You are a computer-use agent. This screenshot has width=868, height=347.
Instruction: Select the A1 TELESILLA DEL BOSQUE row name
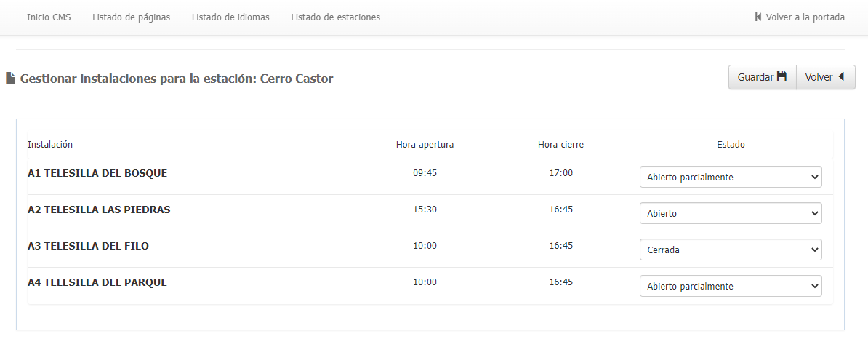click(x=97, y=173)
